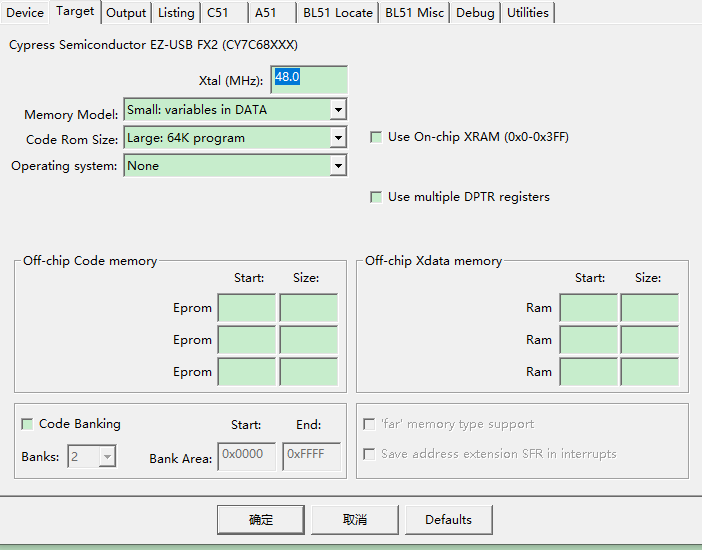Screen dimensions: 702x550
Task: Cancel with the 取消 button
Action: coord(355,520)
